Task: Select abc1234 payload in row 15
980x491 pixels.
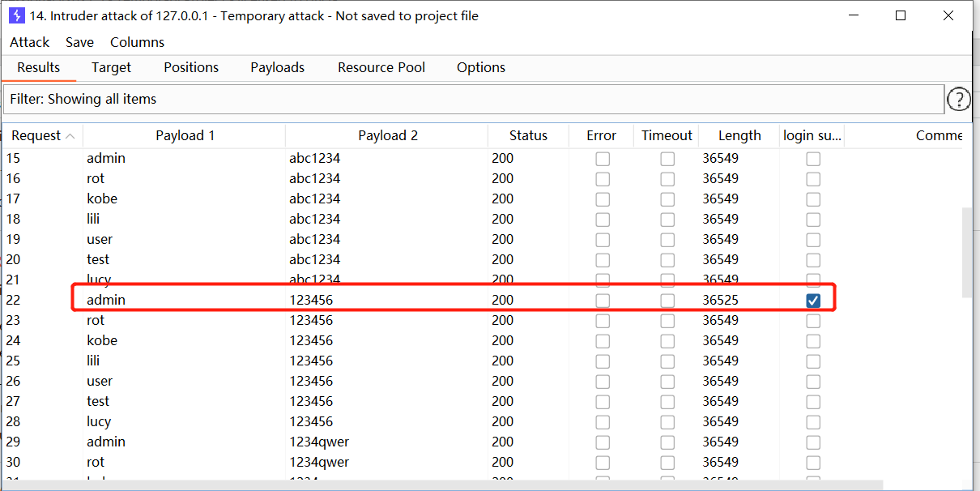Action: (314, 158)
